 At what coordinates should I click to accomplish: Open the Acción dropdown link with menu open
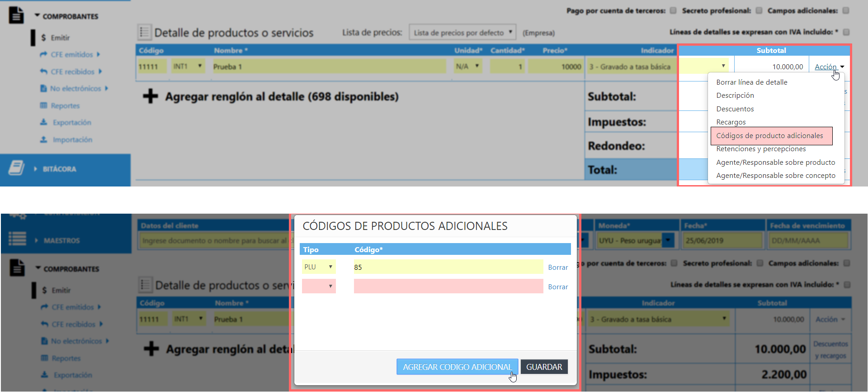tap(829, 67)
